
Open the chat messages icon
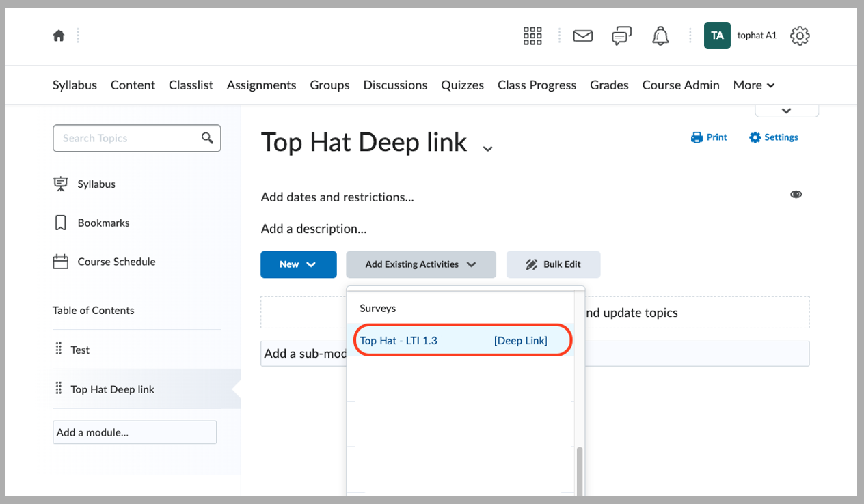[621, 35]
